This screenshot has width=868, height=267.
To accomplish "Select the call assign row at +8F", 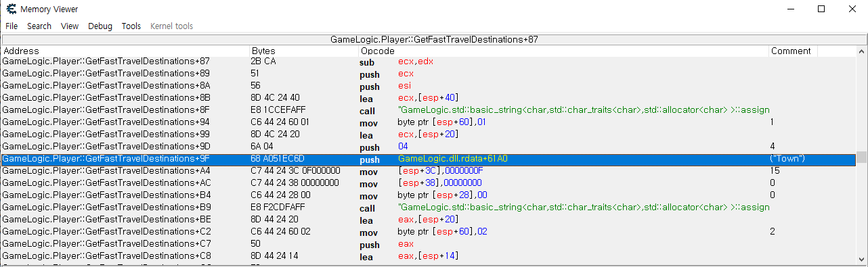I will (429, 110).
